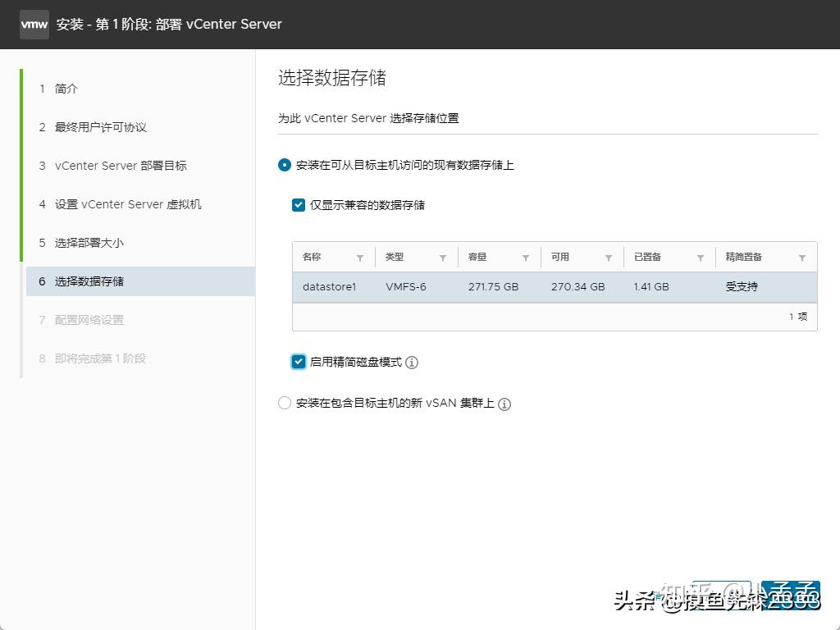
Task: Open the filter icon on 已置备 column
Action: [x=700, y=256]
